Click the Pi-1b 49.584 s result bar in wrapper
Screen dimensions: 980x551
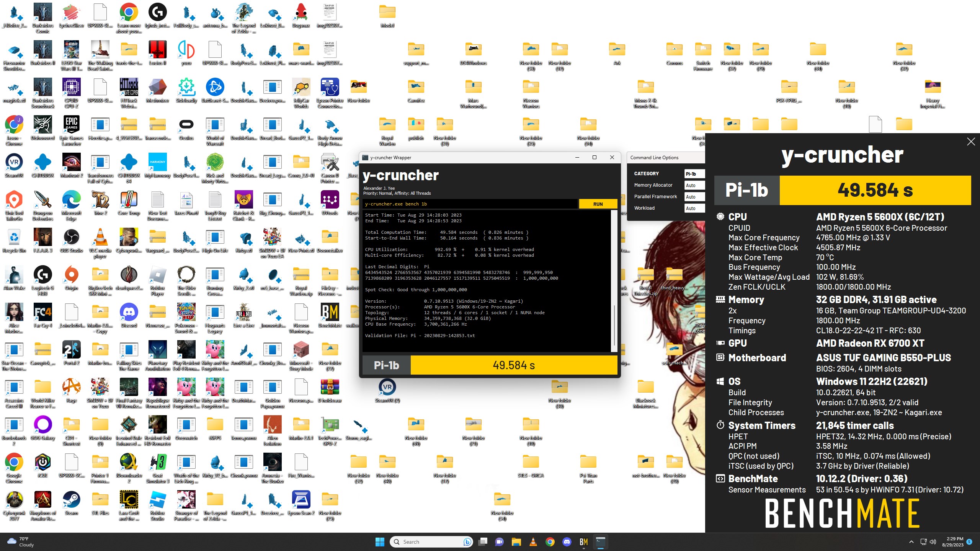coord(490,365)
